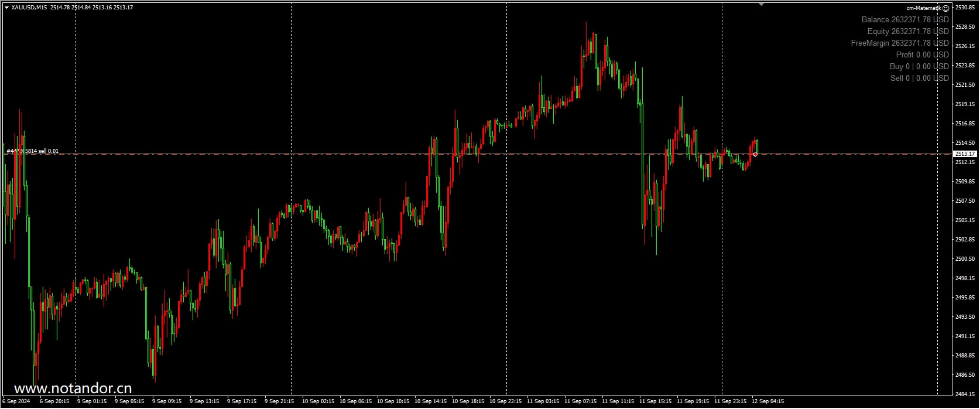Click the Balance 2632371.78 USD line

pos(905,19)
